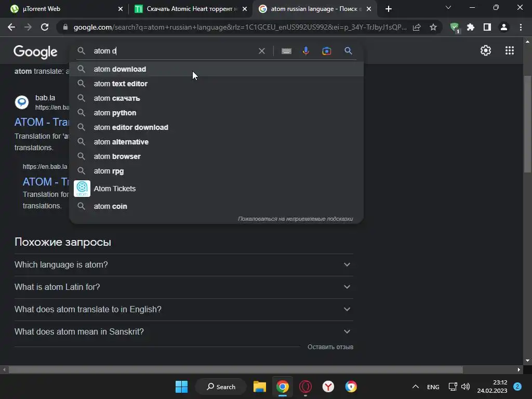532x399 pixels.
Task: Bookmark this page with the star
Action: tap(433, 27)
